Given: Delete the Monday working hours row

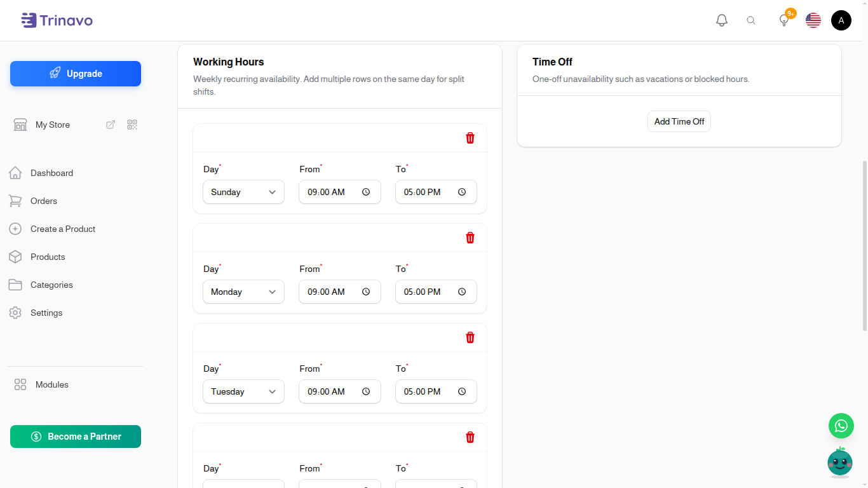Looking at the screenshot, I should click(x=470, y=238).
